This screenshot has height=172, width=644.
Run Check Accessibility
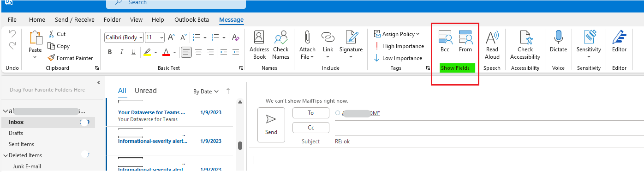525,45
